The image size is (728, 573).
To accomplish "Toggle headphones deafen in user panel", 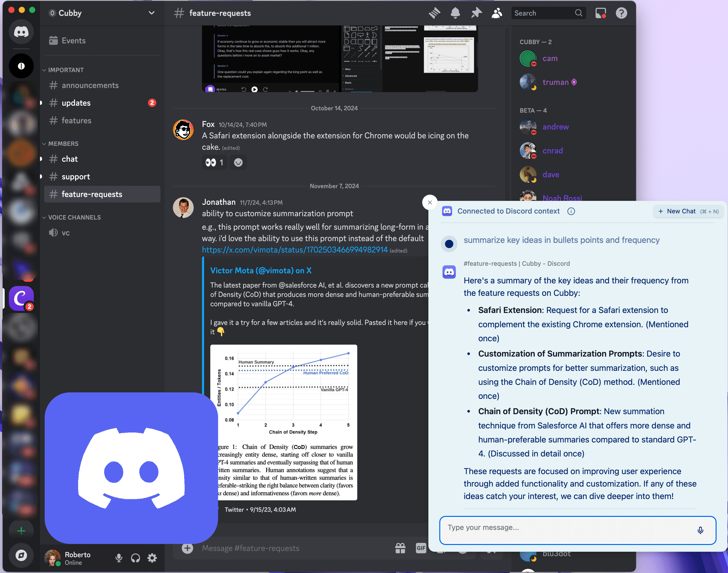I will click(x=136, y=558).
